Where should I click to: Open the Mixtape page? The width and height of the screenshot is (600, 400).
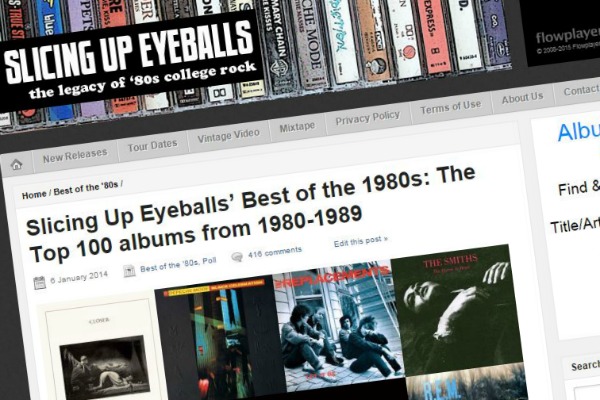click(297, 127)
